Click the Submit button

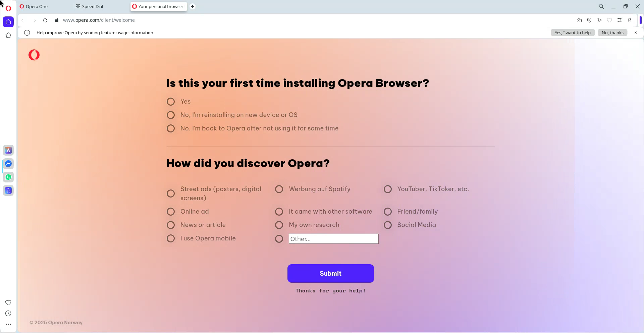coord(330,273)
